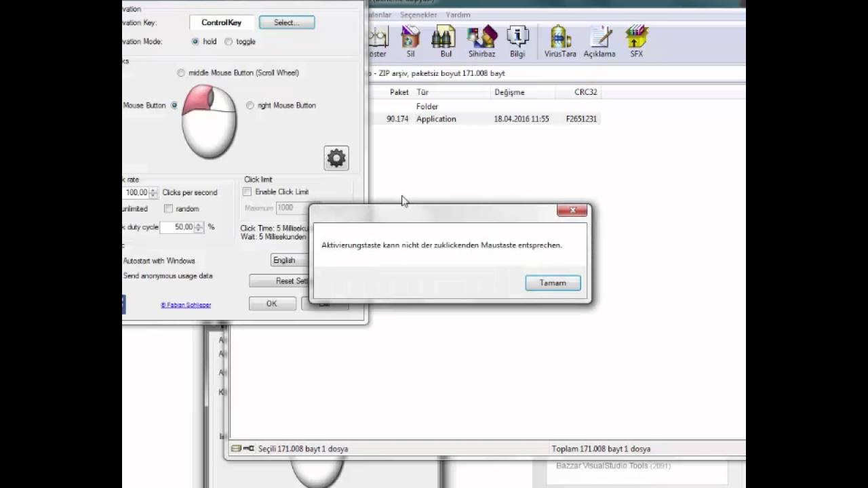Click the ZIP arşiv path bar text
The height and width of the screenshot is (488, 868).
pyautogui.click(x=439, y=73)
